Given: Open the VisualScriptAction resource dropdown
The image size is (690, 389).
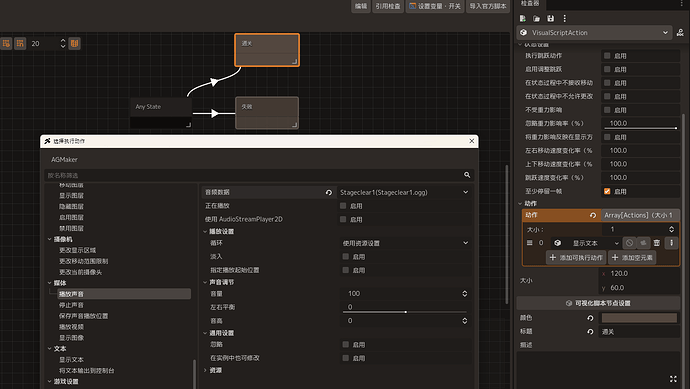Looking at the screenshot, I should (595, 33).
